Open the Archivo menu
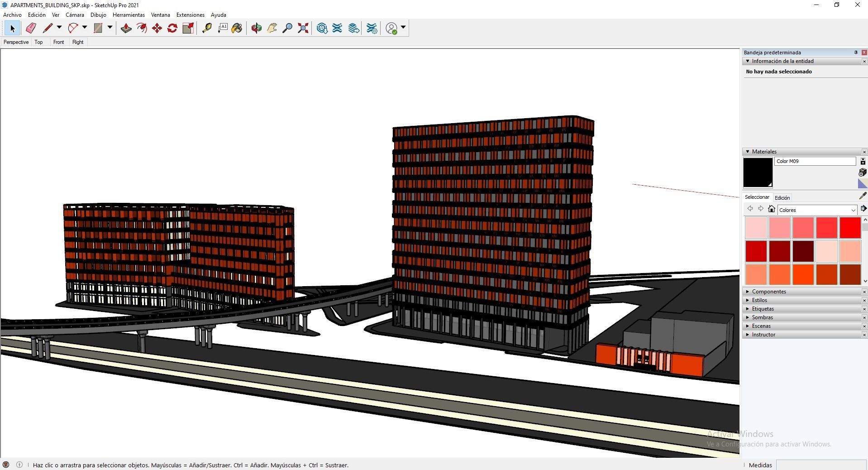This screenshot has height=470, width=868. (x=12, y=15)
